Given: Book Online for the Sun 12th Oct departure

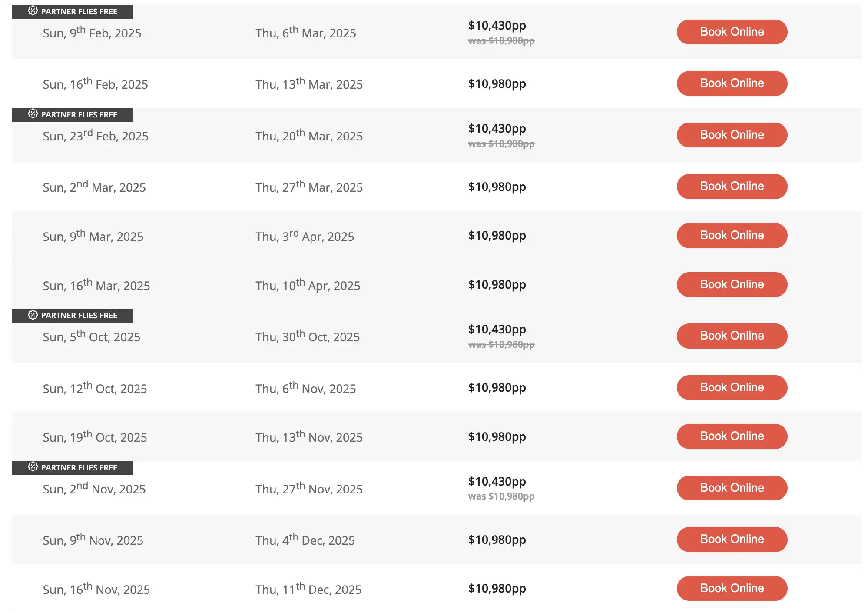Looking at the screenshot, I should click(732, 387).
